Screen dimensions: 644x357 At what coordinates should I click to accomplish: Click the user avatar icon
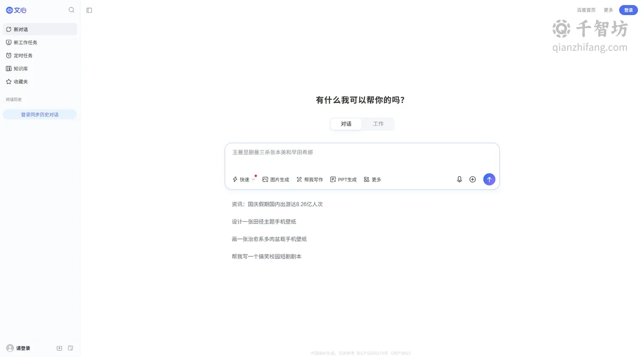tap(10, 348)
